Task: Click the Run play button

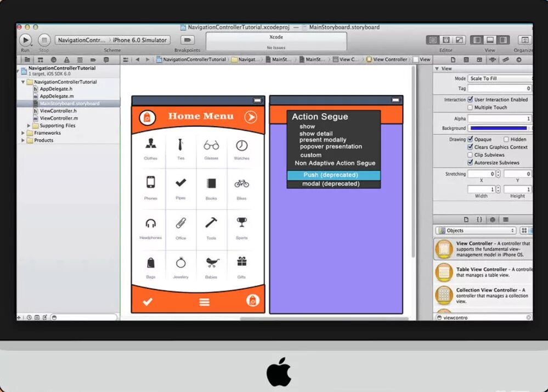Action: (26, 40)
